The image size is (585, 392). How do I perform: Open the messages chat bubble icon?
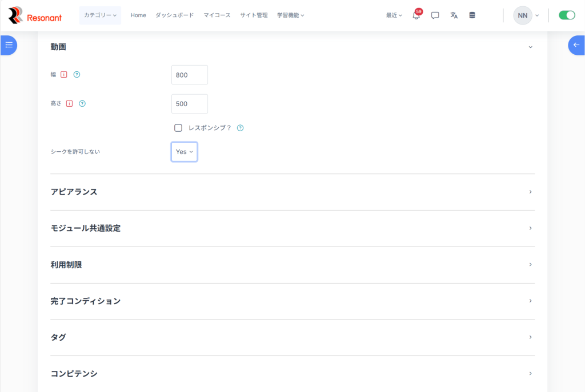435,15
